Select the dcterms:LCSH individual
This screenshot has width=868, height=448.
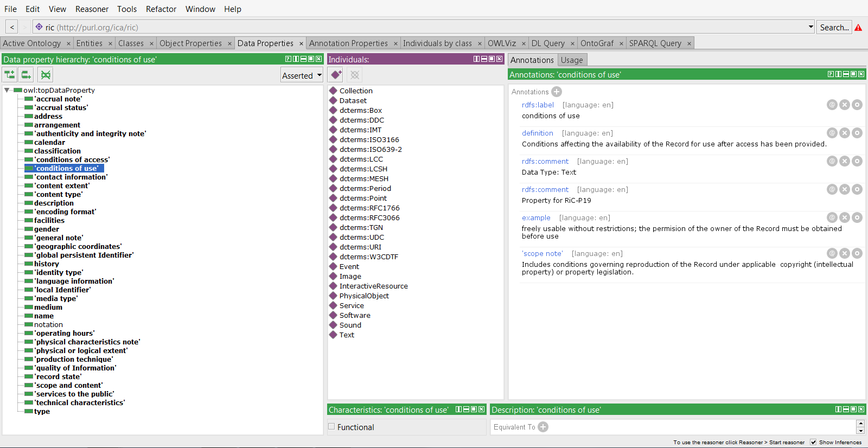point(363,169)
